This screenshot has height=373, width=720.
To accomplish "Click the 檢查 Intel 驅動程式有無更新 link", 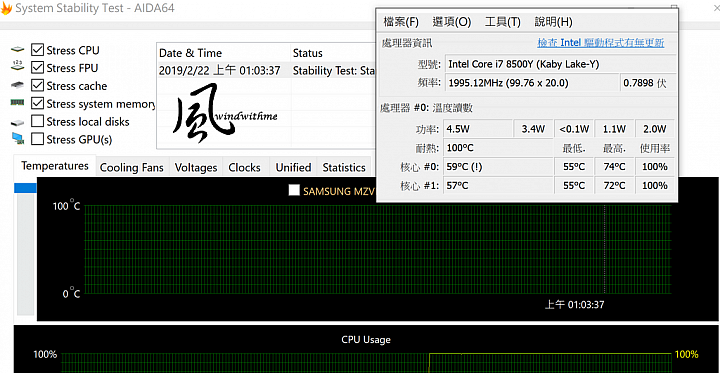I will 601,43.
